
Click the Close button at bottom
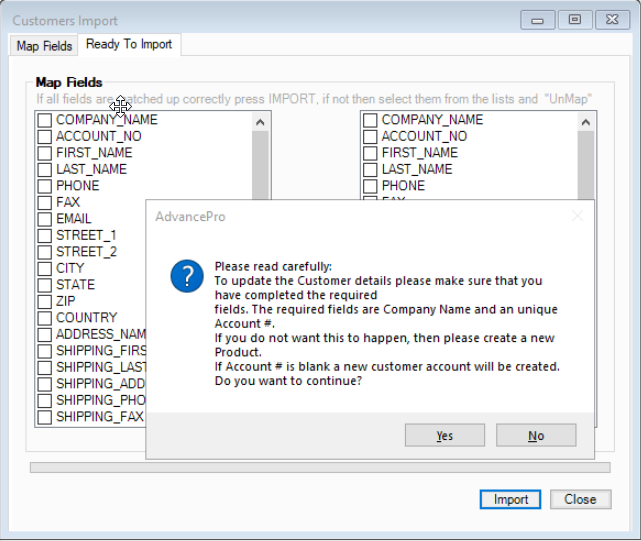579,499
